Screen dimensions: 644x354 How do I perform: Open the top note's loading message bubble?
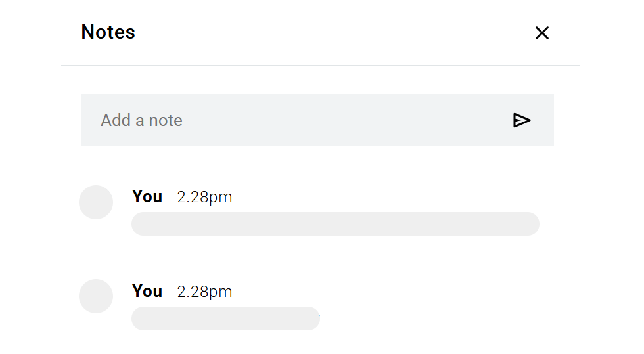[x=335, y=224]
